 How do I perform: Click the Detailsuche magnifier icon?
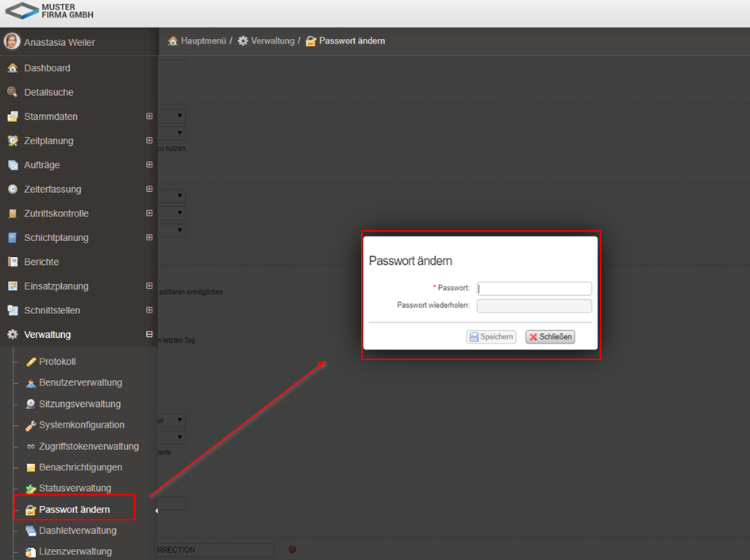12,92
